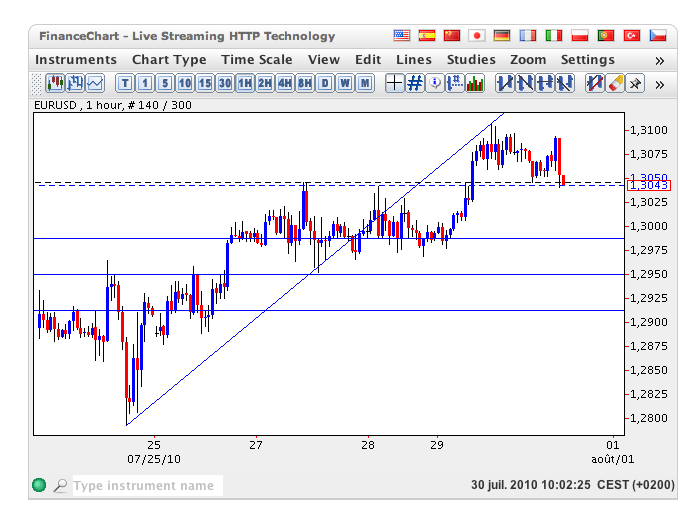Click the 30 juil. 2010 clock text
This screenshot has height=506, width=683.
(573, 485)
